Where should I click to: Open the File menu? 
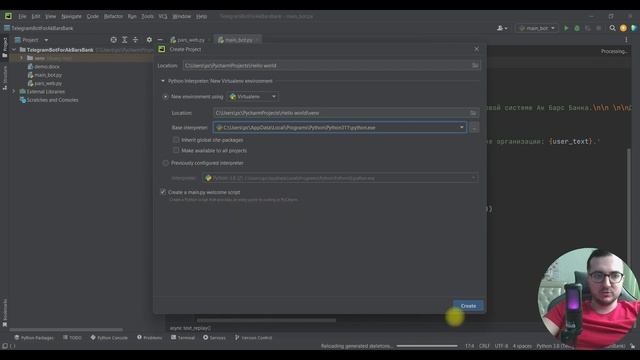[22, 16]
